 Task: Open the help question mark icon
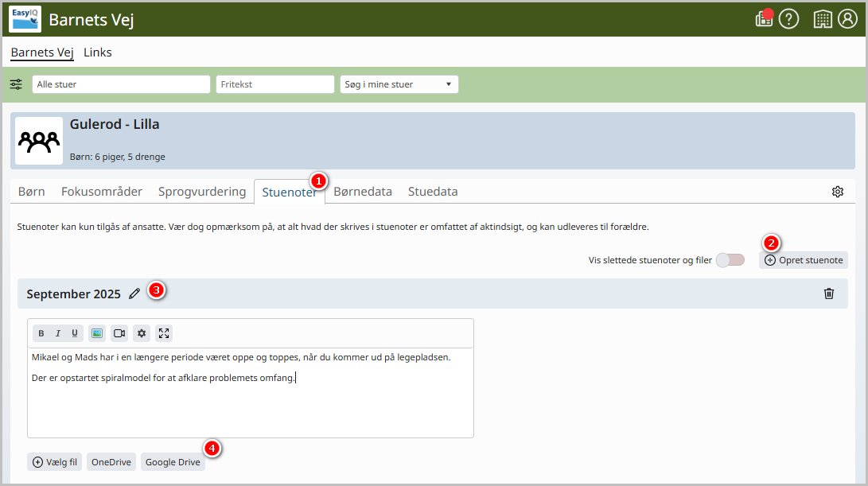789,19
